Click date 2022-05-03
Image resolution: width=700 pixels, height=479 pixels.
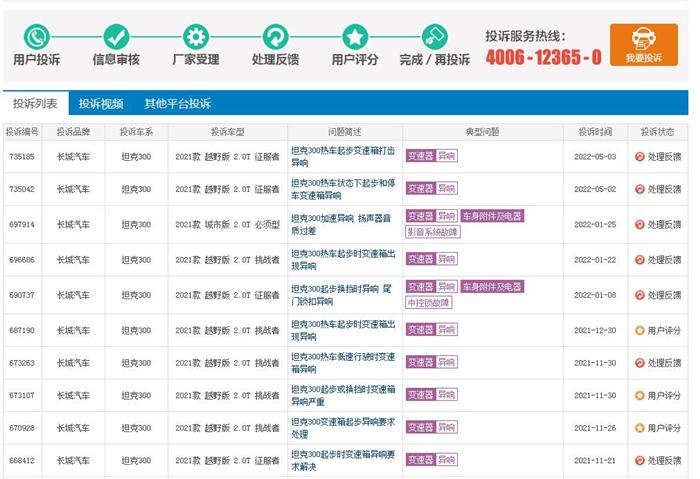coord(595,157)
